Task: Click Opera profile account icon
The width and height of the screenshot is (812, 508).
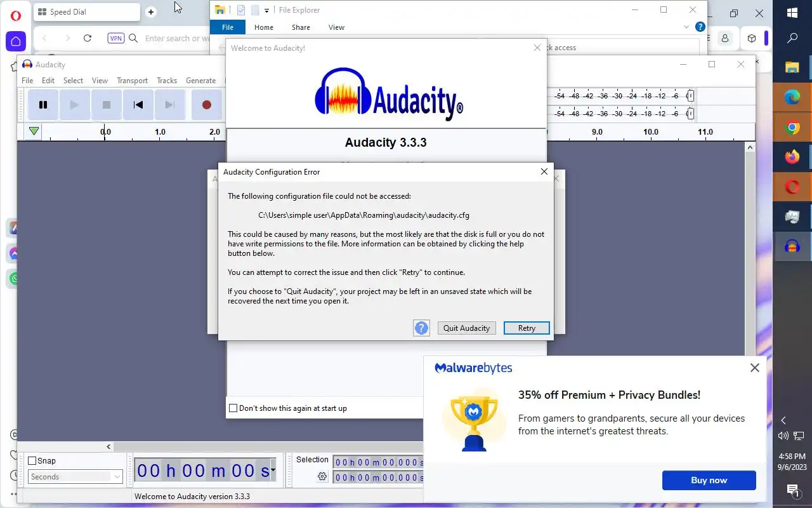Action: [724, 38]
